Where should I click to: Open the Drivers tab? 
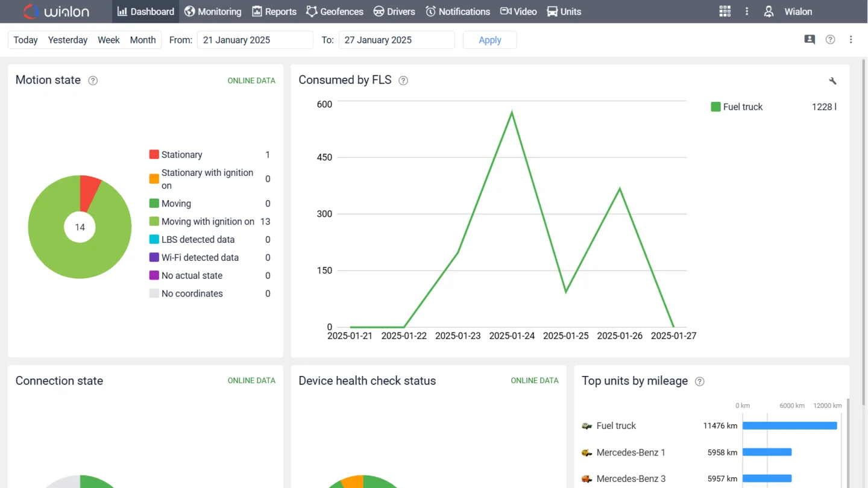[394, 11]
